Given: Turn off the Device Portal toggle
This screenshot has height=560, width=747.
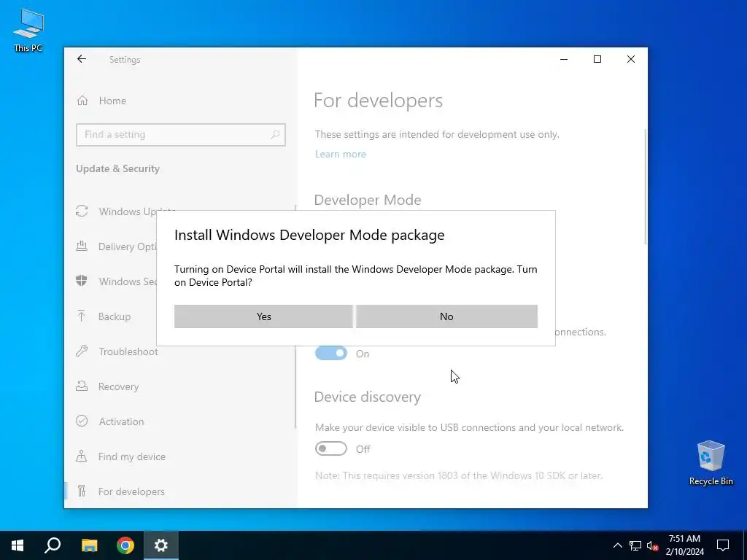Looking at the screenshot, I should coord(331,354).
